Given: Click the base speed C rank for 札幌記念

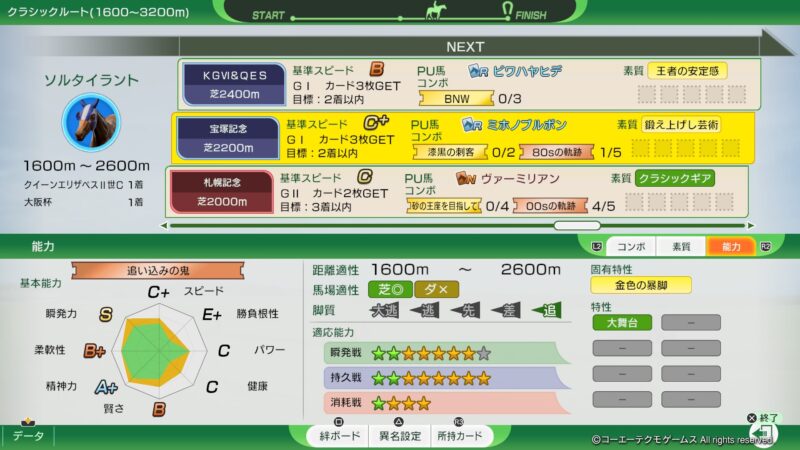Looking at the screenshot, I should tap(364, 177).
